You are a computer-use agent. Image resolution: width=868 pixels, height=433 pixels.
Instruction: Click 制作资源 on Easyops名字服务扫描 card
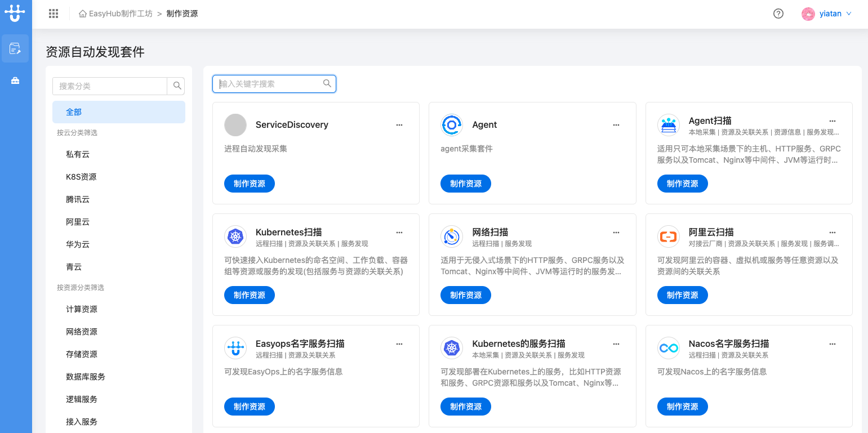(x=250, y=407)
